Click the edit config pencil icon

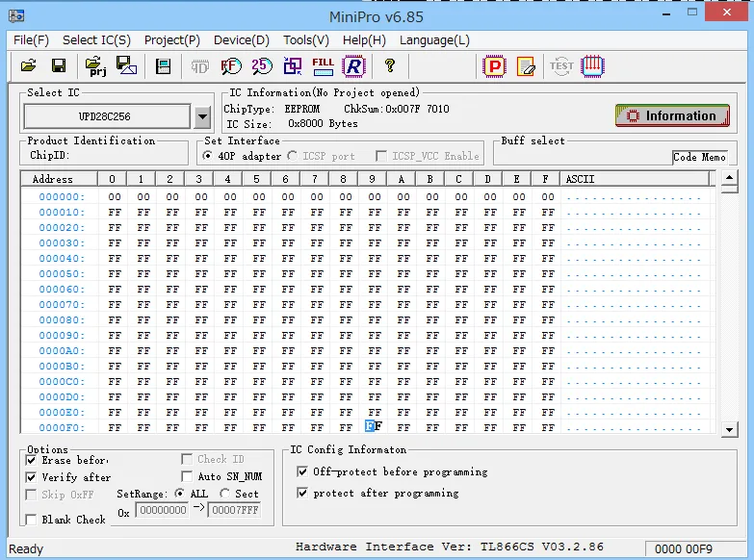(526, 66)
